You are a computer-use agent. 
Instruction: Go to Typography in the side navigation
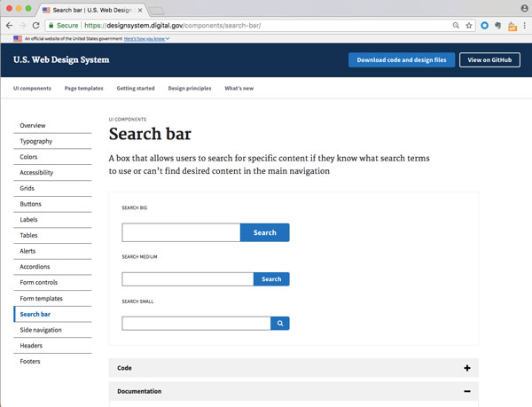tap(52, 141)
